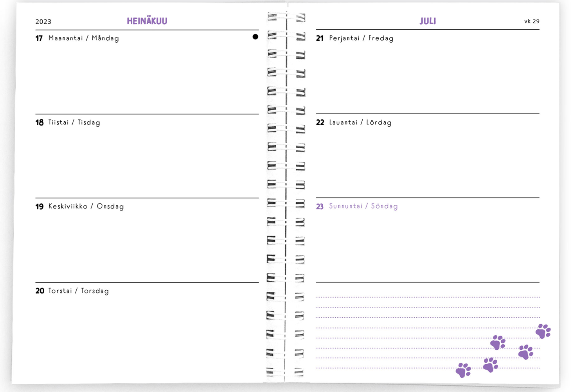Click the date number 19

point(39,207)
